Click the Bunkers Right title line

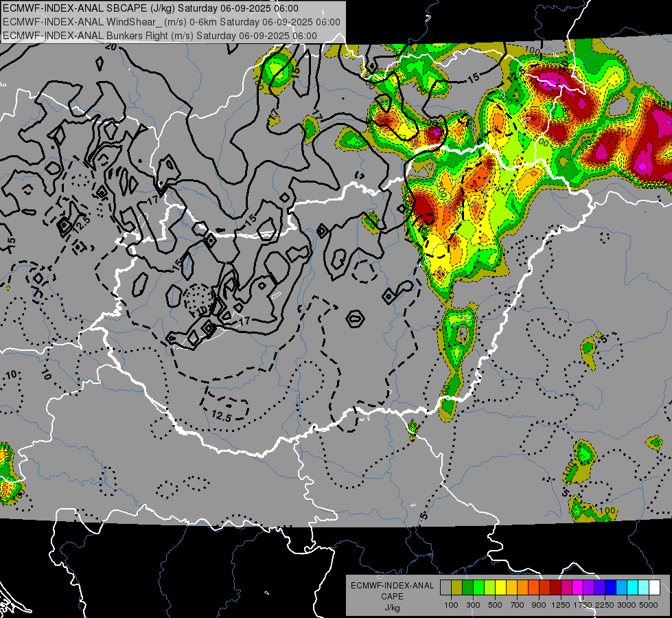click(x=160, y=36)
